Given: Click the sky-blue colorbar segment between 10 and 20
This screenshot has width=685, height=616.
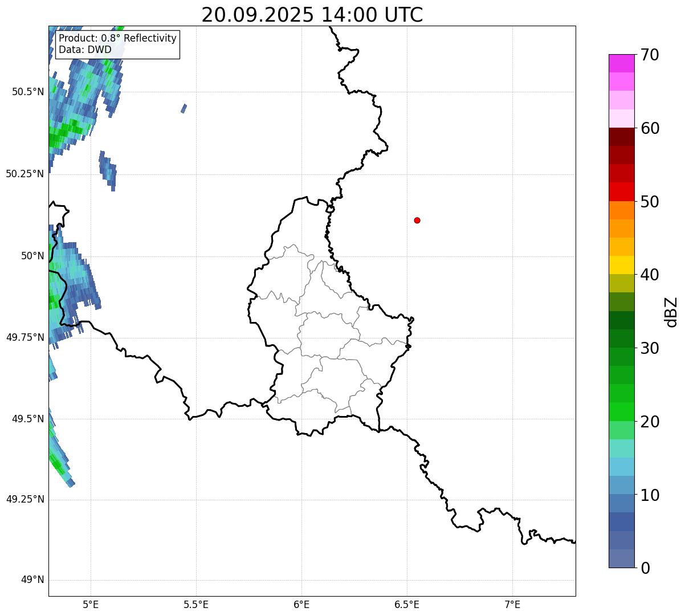Looking at the screenshot, I should (621, 467).
